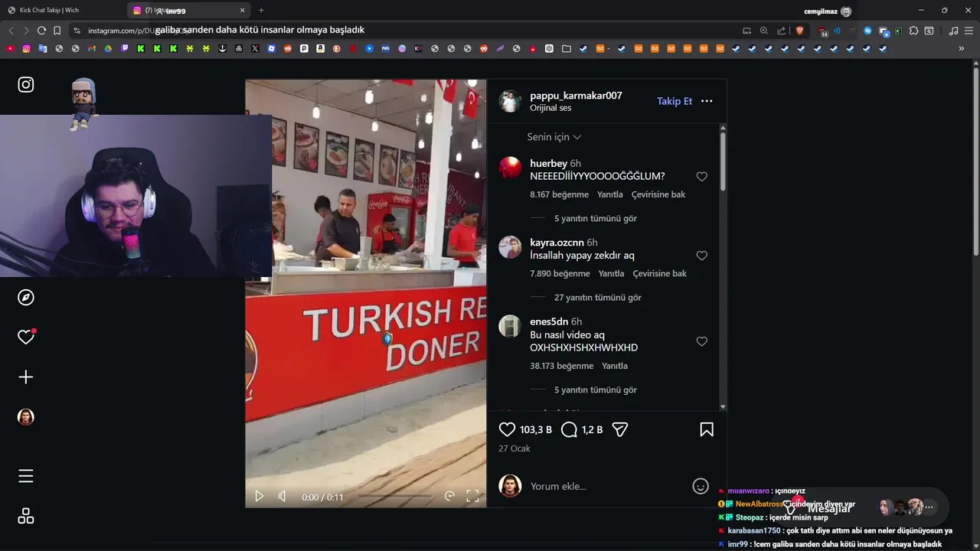Image resolution: width=980 pixels, height=551 pixels.
Task: Expand 5 replies under enes5dn's comment
Action: (596, 390)
